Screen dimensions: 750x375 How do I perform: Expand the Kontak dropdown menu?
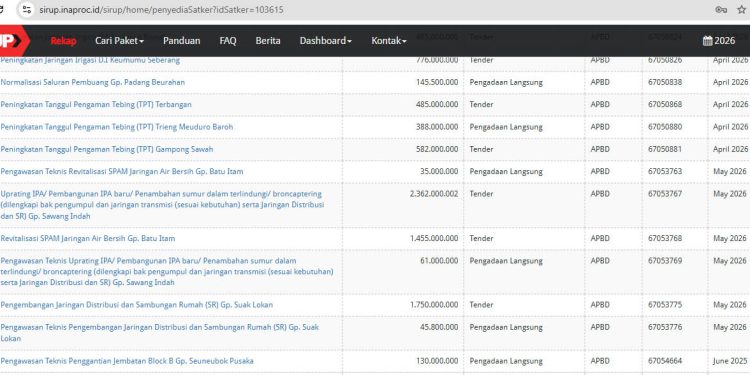point(388,41)
